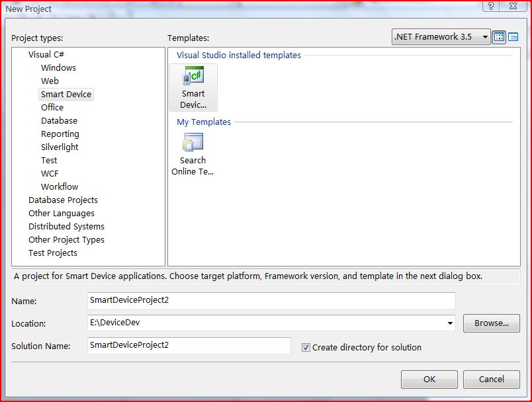Screen dimensions: 532x402
Task: Select Visual C# in project types
Action: (46, 55)
